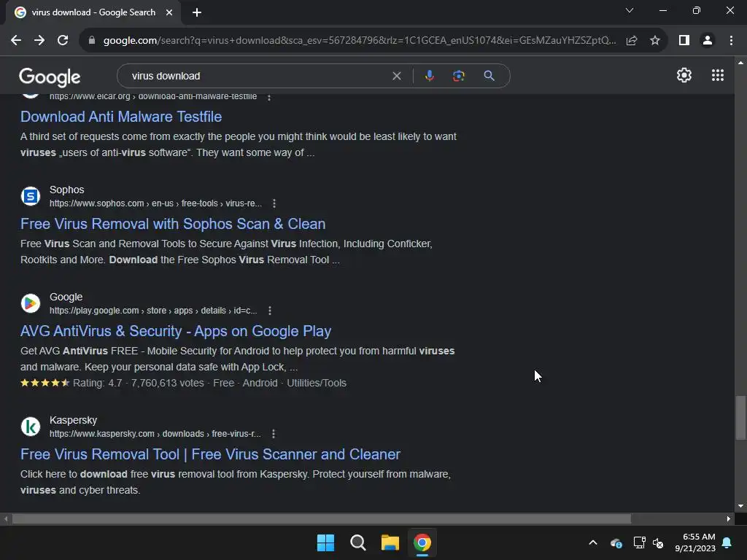Click the sophos.com URL breadcrumb
The height and width of the screenshot is (560, 747).
click(x=156, y=203)
